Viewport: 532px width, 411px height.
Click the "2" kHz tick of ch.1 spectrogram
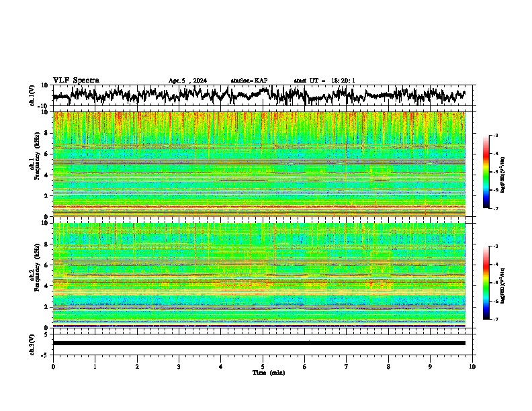click(x=47, y=196)
